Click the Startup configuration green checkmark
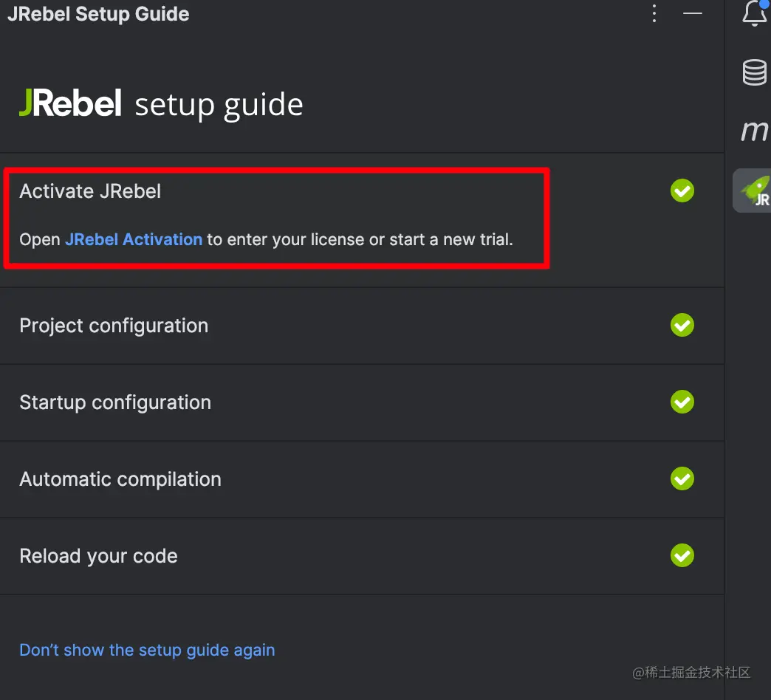771x700 pixels. coord(682,402)
